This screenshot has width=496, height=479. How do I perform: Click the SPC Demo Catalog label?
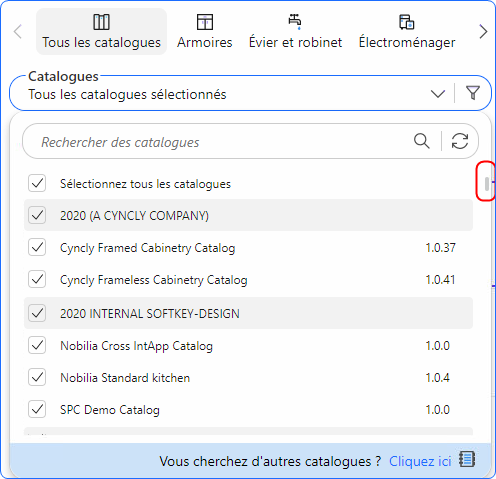point(110,410)
